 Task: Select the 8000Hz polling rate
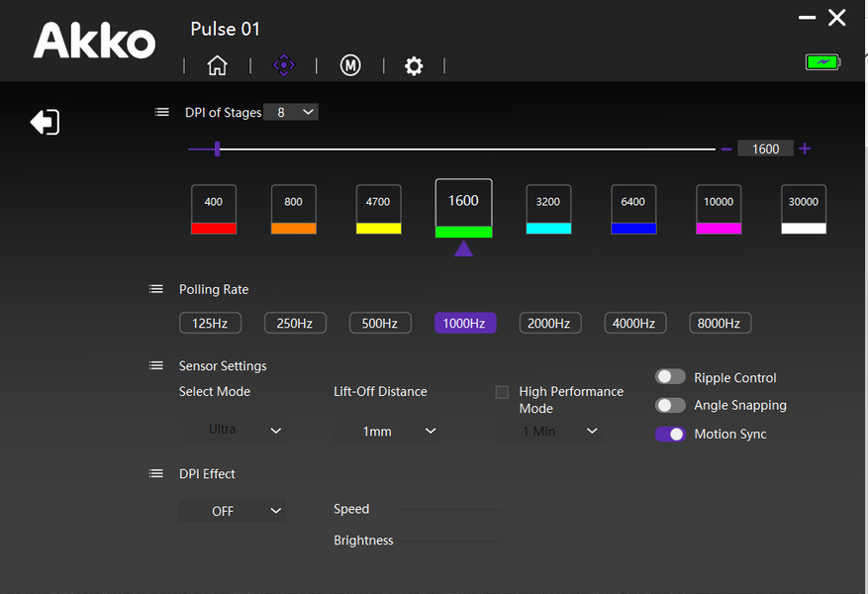tap(720, 323)
